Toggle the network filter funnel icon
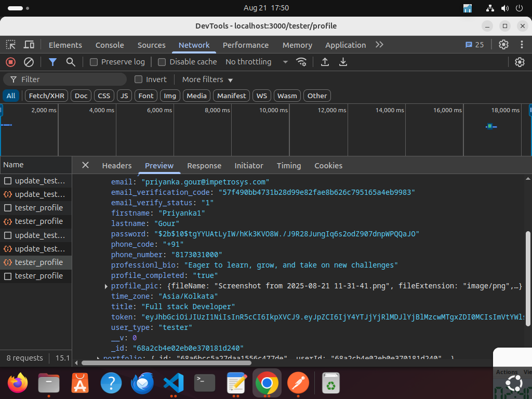The width and height of the screenshot is (532, 399). 52,62
